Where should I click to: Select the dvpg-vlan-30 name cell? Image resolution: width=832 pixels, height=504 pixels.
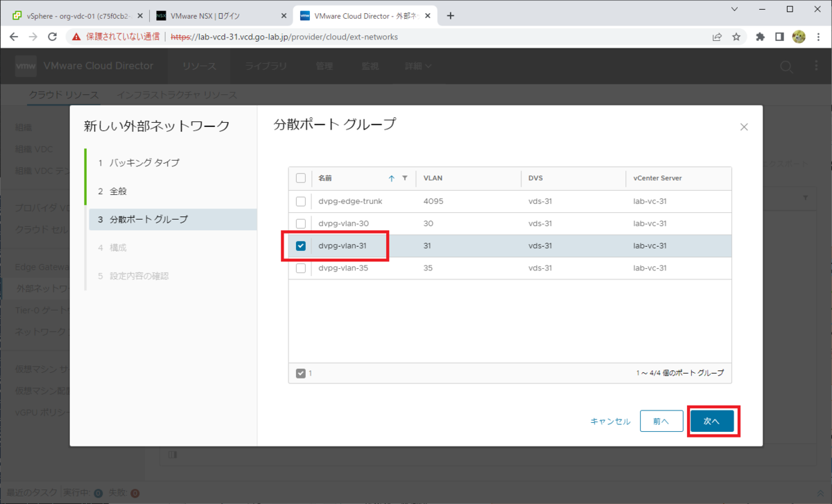tap(343, 223)
